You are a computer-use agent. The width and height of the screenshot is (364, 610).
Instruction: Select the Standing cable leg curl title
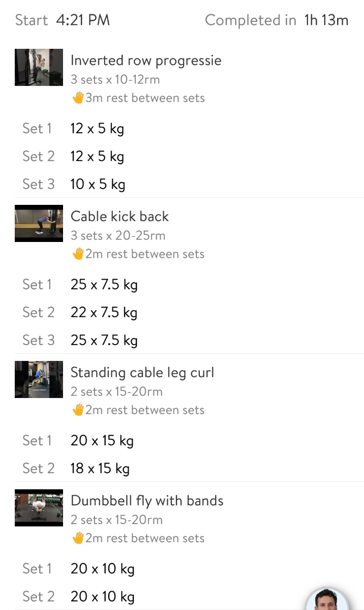pos(142,373)
